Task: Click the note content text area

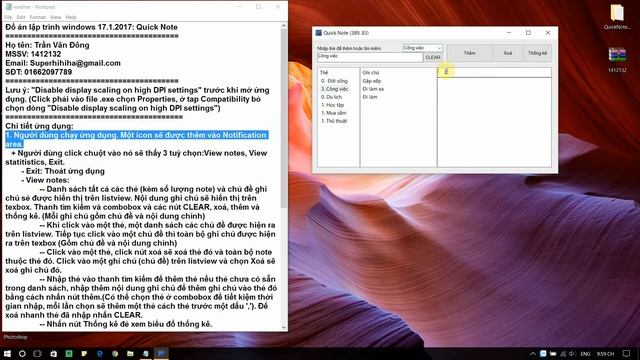Action: (494, 122)
